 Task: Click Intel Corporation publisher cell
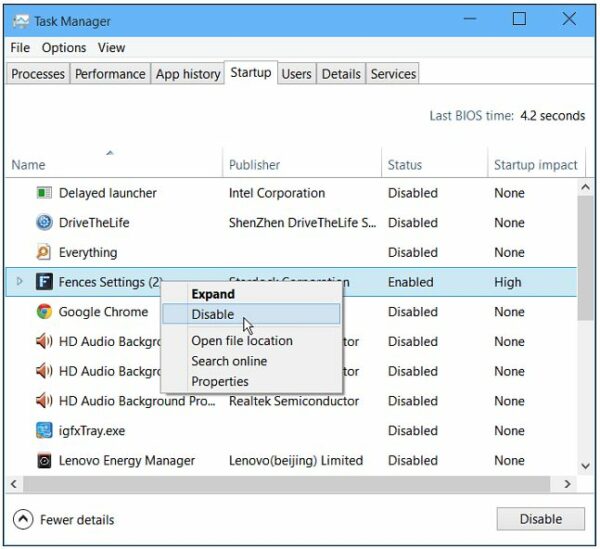click(277, 193)
